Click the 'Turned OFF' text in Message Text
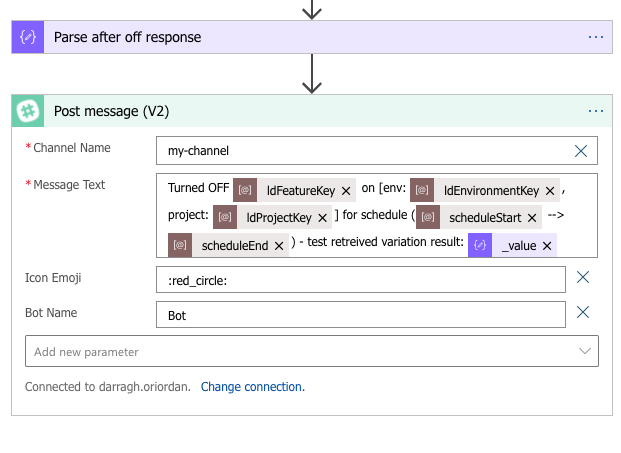Screen dimensions: 621x453 click(x=198, y=188)
